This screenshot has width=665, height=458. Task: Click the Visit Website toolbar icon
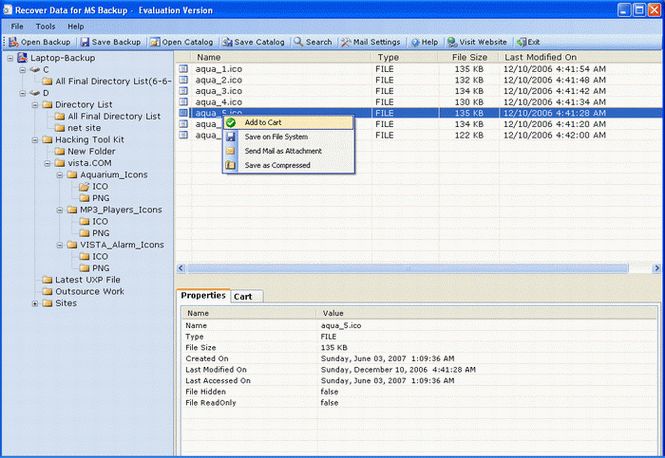coord(478,42)
